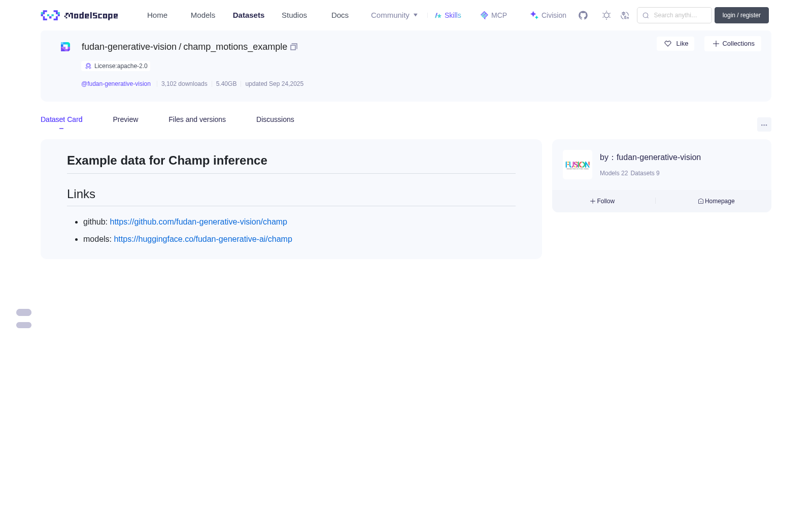Open the ModelScope logo home link

click(79, 15)
